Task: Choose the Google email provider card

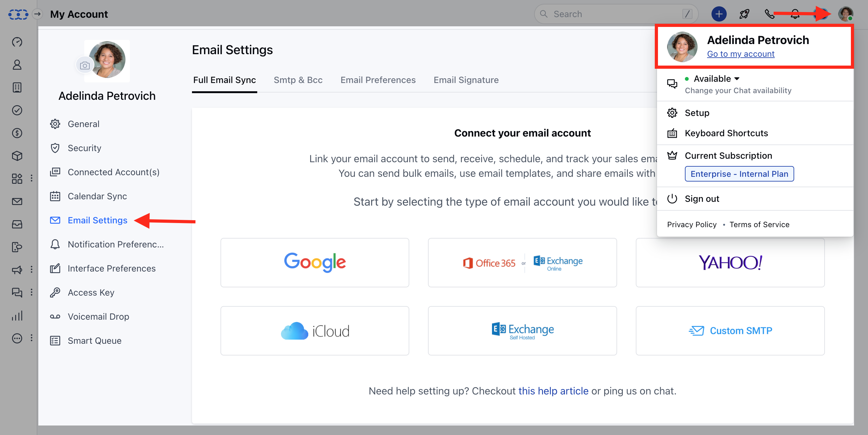Action: tap(314, 262)
